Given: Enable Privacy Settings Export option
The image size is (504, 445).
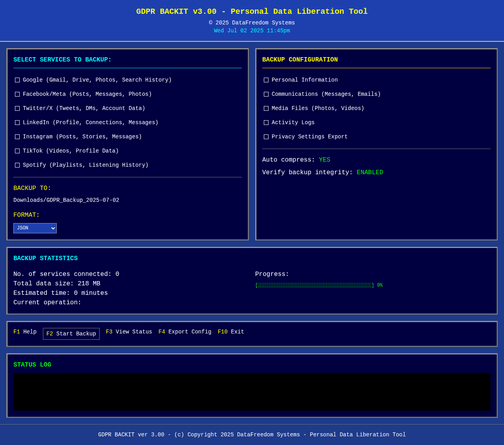Looking at the screenshot, I should click(265, 136).
